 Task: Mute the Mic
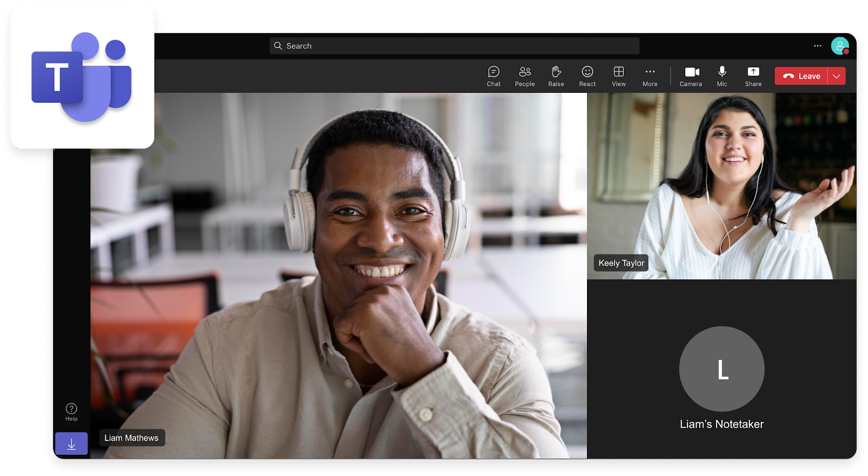coord(722,76)
